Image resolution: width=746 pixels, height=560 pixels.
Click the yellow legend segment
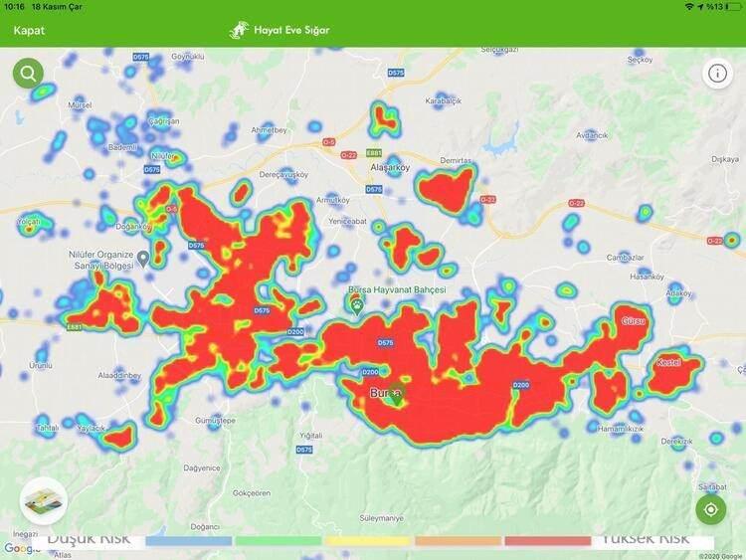pos(368,541)
